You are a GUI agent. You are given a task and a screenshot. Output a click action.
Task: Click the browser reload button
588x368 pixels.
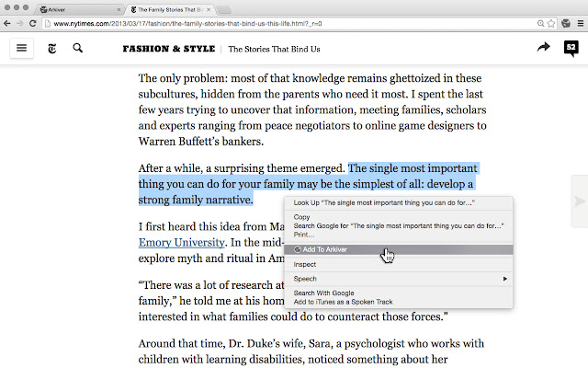pyautogui.click(x=33, y=21)
